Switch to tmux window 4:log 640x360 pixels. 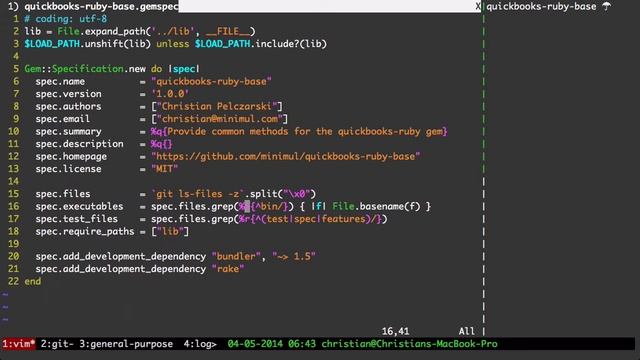point(200,344)
